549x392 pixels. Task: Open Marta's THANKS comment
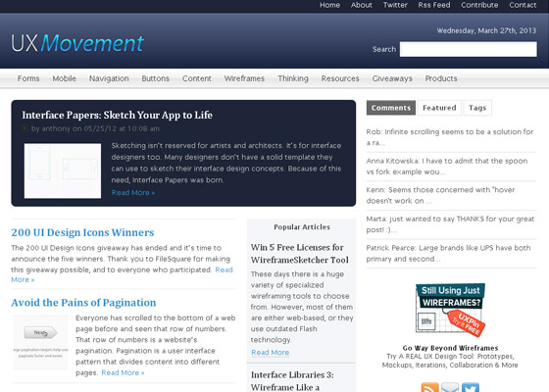(x=450, y=224)
